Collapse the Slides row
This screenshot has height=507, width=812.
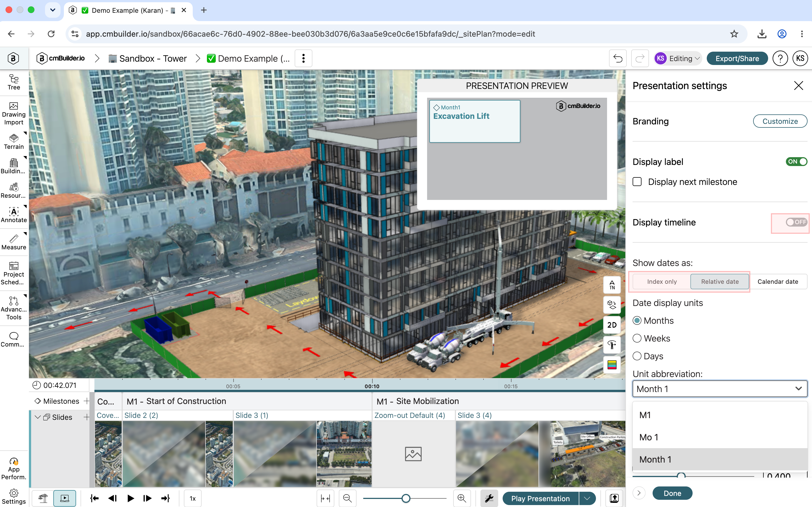click(37, 417)
